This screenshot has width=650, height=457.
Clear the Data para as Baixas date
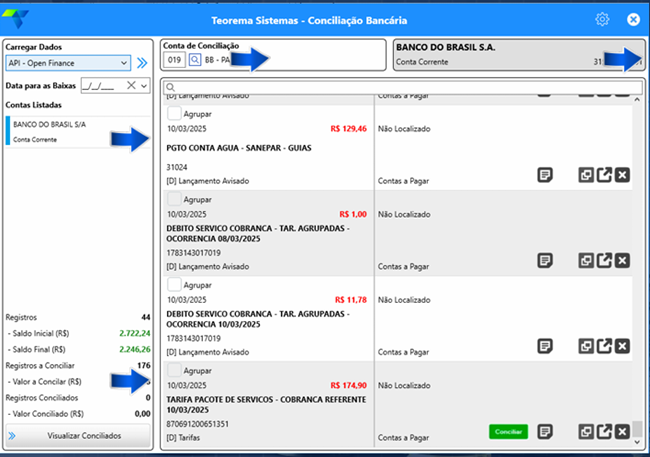tap(131, 86)
